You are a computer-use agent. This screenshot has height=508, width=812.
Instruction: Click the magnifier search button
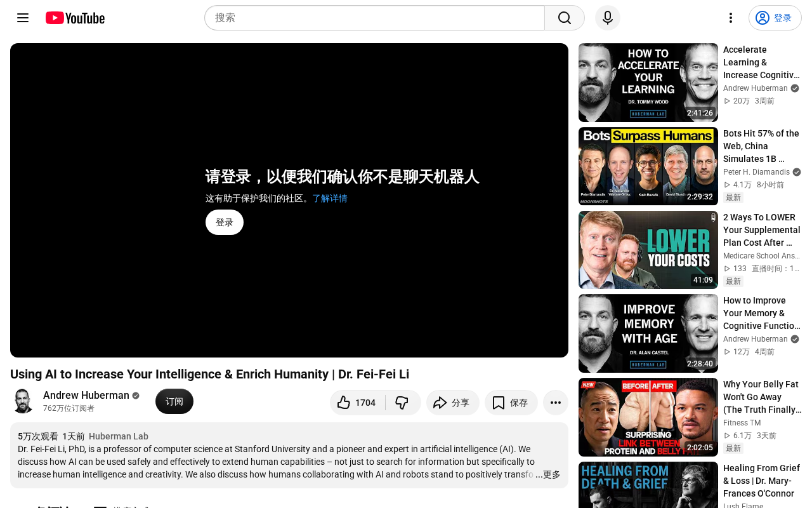pyautogui.click(x=565, y=18)
